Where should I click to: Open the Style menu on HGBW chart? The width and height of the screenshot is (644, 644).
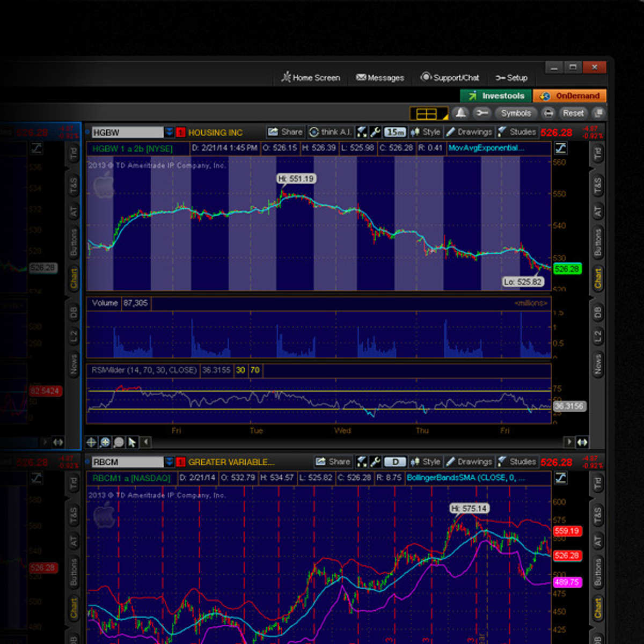(425, 132)
